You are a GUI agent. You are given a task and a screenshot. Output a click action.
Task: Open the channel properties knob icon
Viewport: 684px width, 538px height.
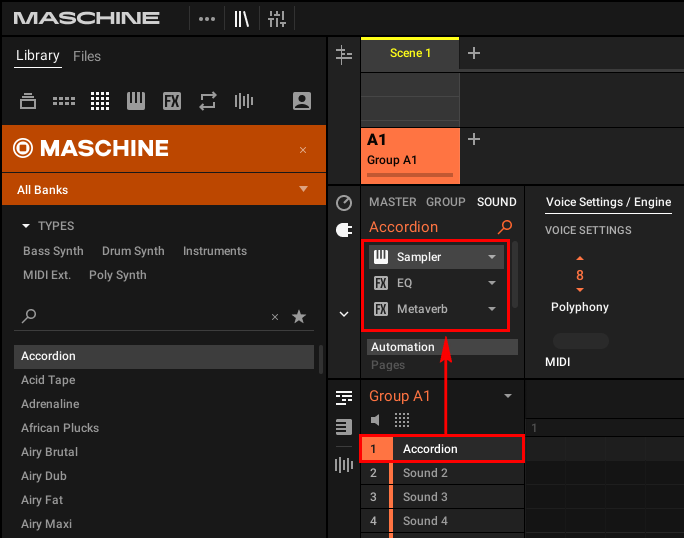344,203
